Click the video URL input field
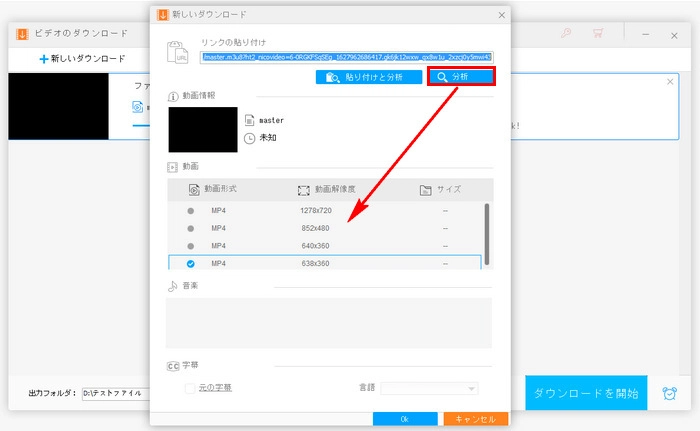 (x=346, y=57)
